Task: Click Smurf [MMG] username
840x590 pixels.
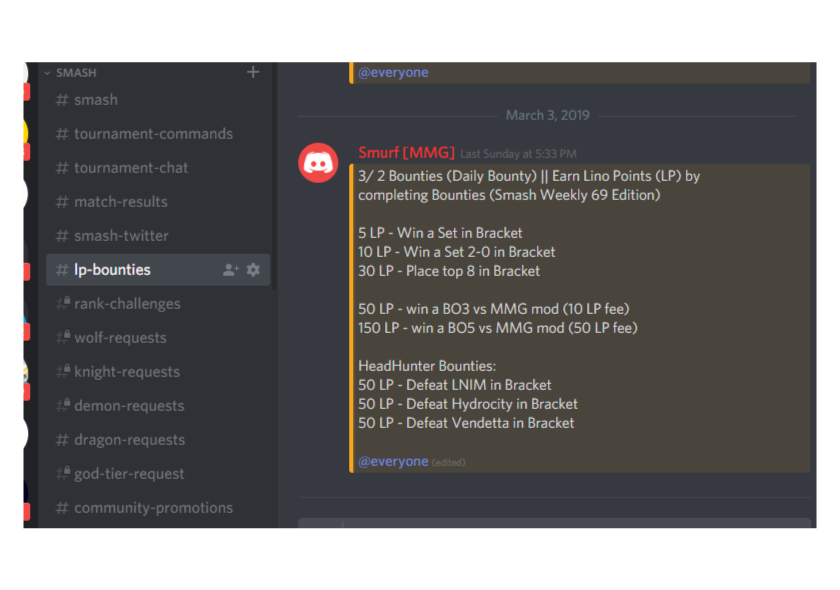Action: [x=406, y=153]
